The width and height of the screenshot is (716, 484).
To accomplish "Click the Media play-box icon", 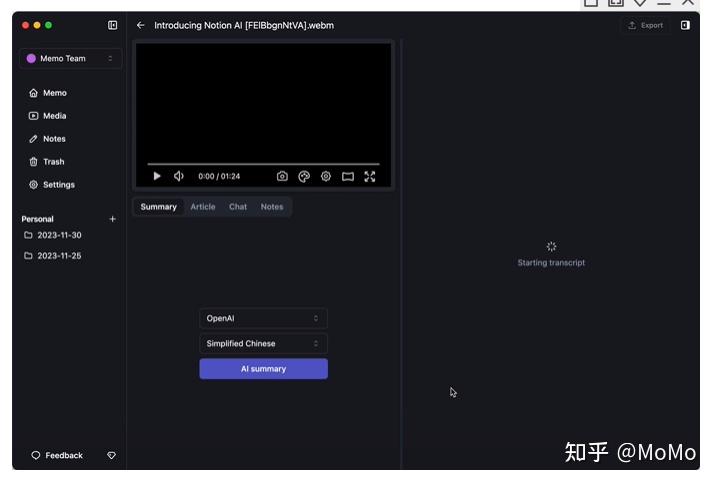I will click(33, 116).
